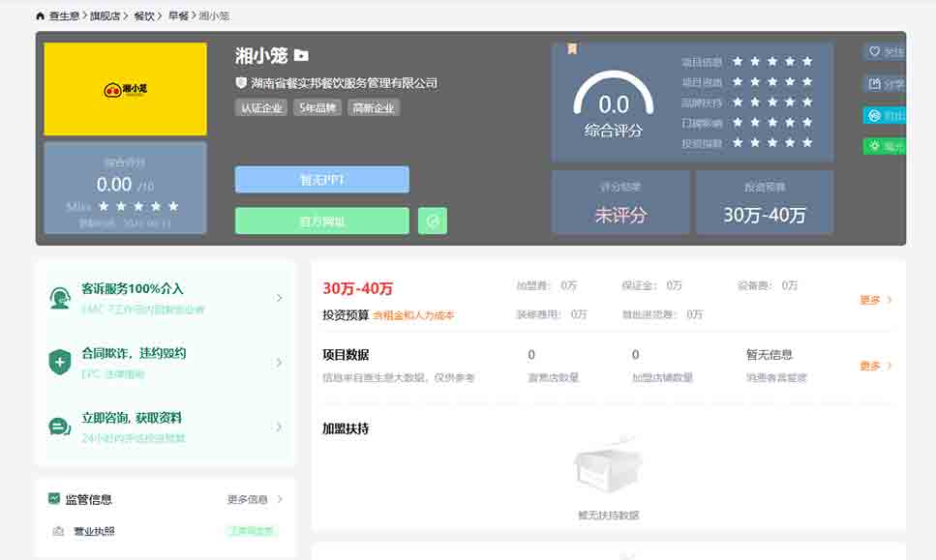Click the compass icon next to 官方网址
This screenshot has height=560, width=936.
coord(433,221)
